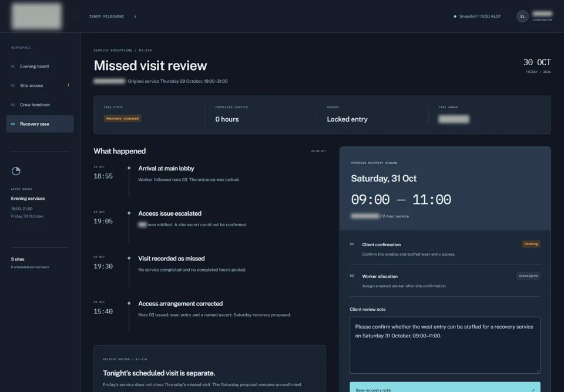This screenshot has height=392, width=564.
Task: Click the Locked entry reason value
Action: coord(347,119)
